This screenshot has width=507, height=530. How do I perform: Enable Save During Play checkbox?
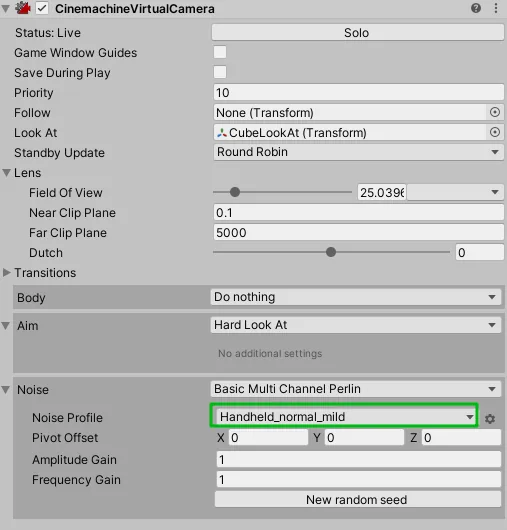[220, 72]
